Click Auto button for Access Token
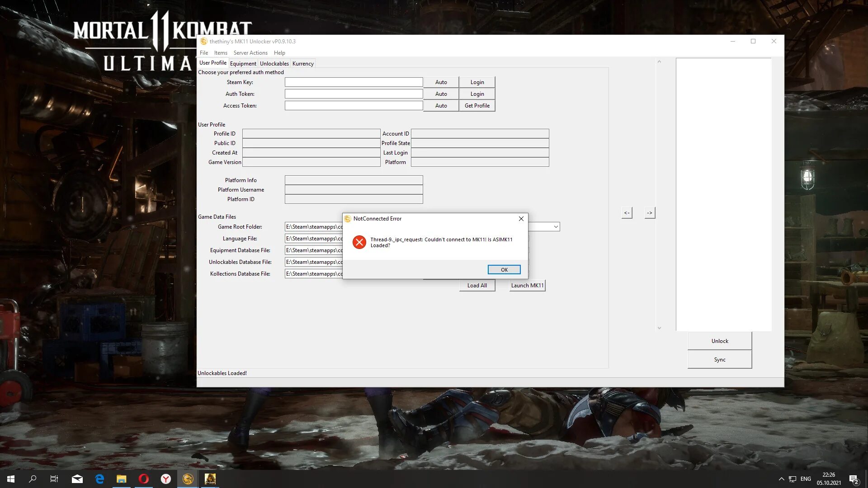The image size is (868, 488). [x=441, y=106]
